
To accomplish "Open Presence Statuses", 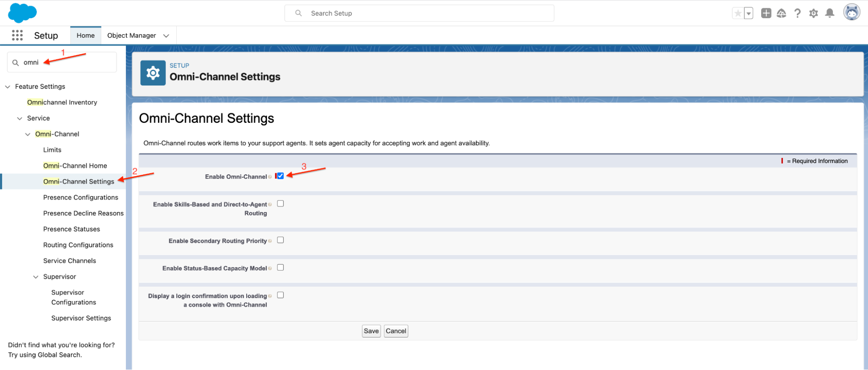I will point(72,229).
